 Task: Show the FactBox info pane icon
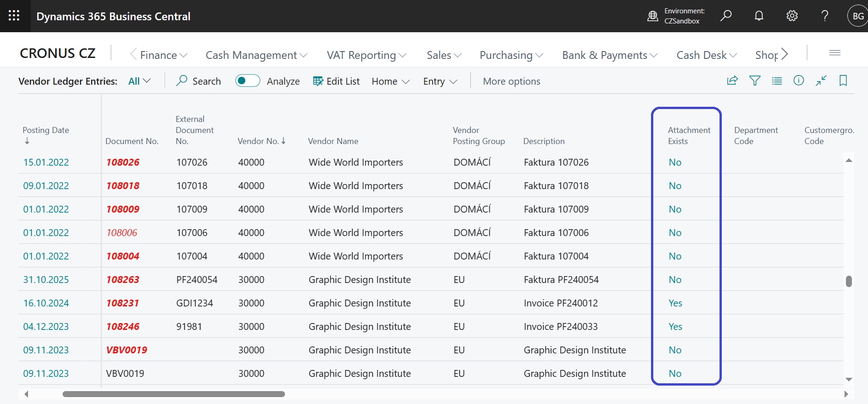tap(799, 81)
